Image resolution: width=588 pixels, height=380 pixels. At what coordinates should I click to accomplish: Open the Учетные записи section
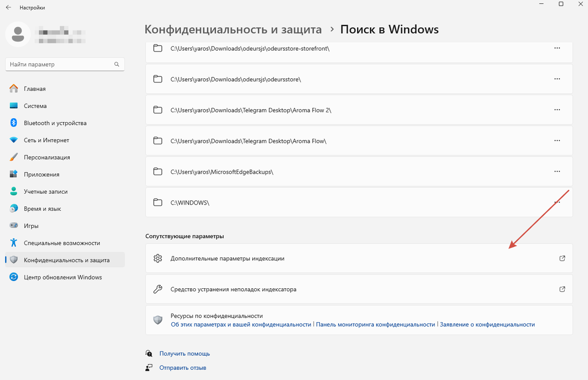pyautogui.click(x=65, y=192)
